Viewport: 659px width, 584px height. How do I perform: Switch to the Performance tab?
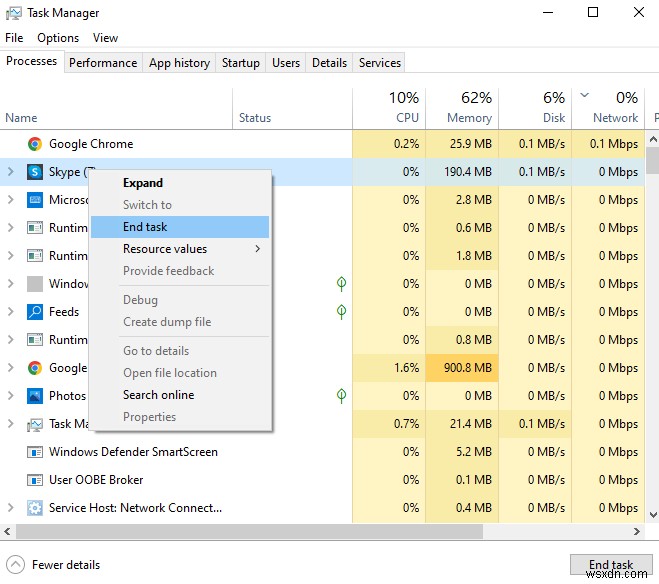click(x=103, y=63)
